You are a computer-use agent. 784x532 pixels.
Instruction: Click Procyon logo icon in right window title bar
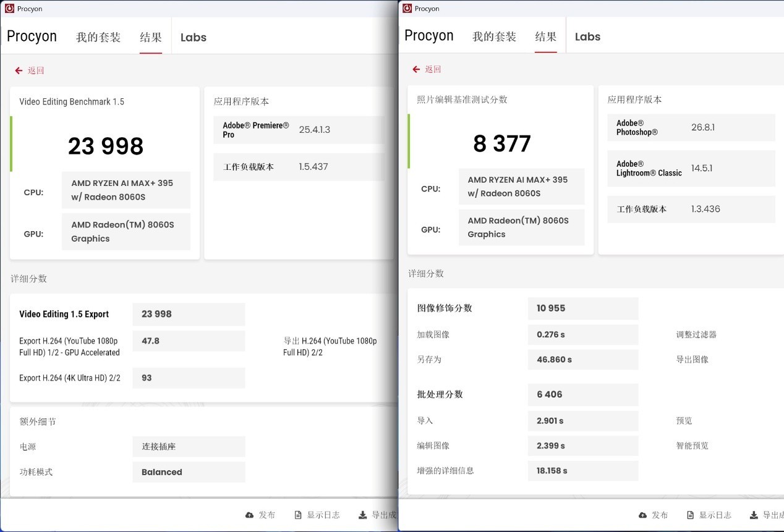tap(407, 8)
